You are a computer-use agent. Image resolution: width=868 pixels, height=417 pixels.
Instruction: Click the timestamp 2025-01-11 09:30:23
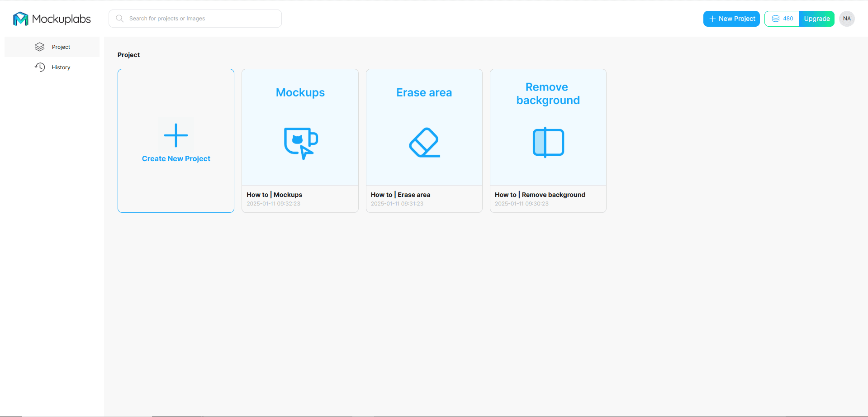point(522,204)
